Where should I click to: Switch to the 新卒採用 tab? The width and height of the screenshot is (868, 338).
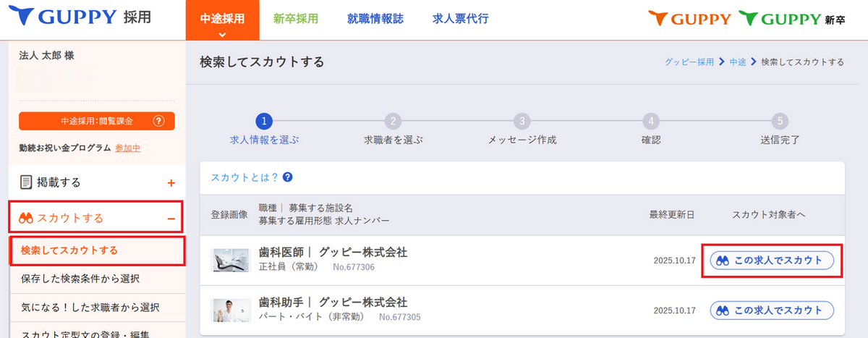tap(296, 19)
